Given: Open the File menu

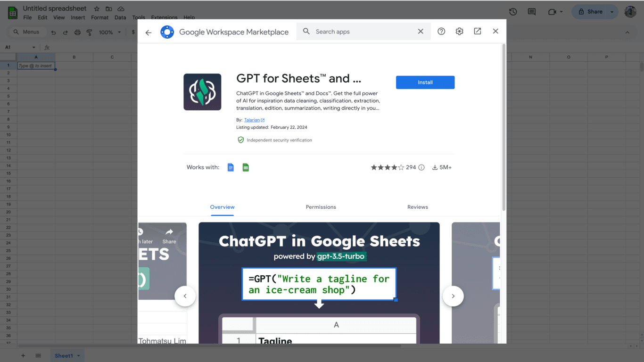Looking at the screenshot, I should 27,18.
